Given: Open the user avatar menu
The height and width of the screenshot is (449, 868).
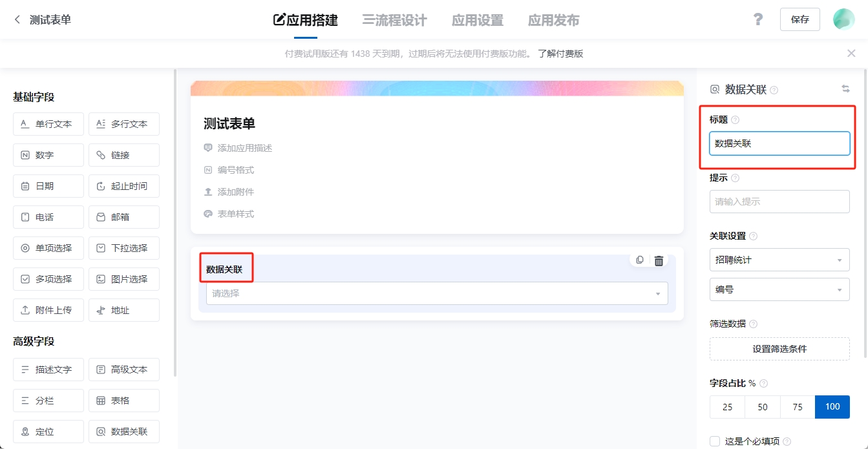Looking at the screenshot, I should (x=843, y=19).
